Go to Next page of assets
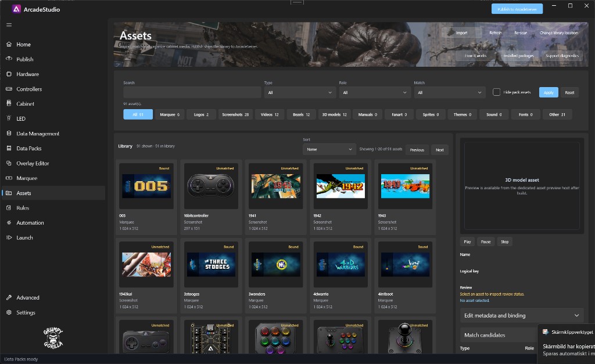Screen dimensions: 595x364 [x=440, y=150]
